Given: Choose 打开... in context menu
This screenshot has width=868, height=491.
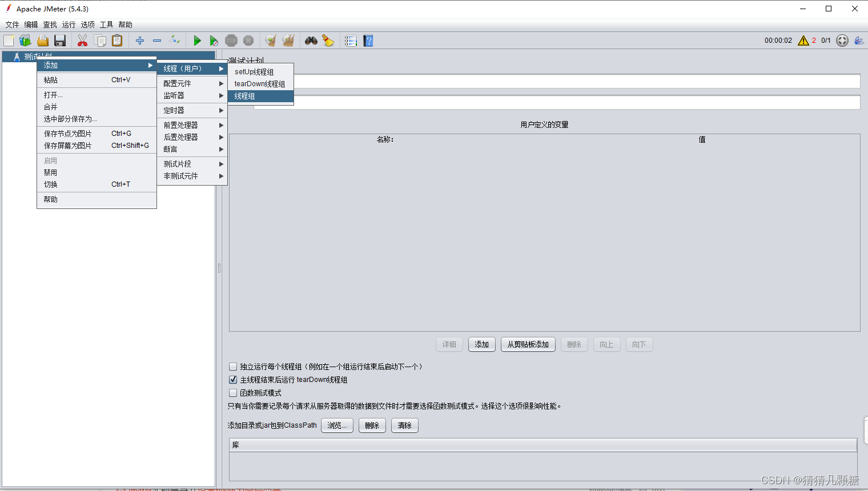Looking at the screenshot, I should point(97,95).
